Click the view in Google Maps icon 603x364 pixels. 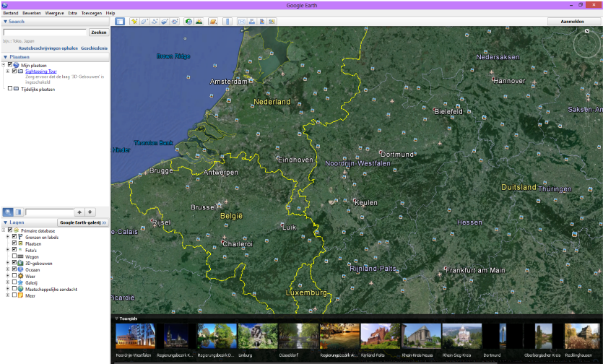272,22
